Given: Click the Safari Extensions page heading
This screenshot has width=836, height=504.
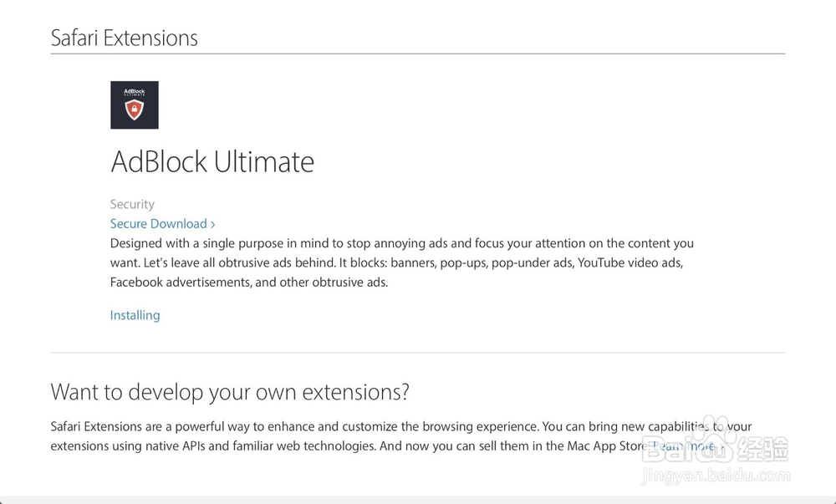Looking at the screenshot, I should click(x=124, y=38).
